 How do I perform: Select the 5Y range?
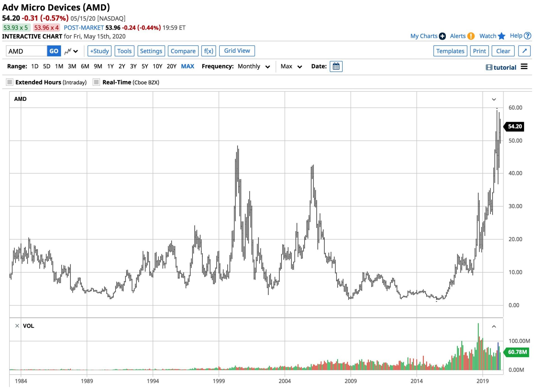tap(145, 66)
